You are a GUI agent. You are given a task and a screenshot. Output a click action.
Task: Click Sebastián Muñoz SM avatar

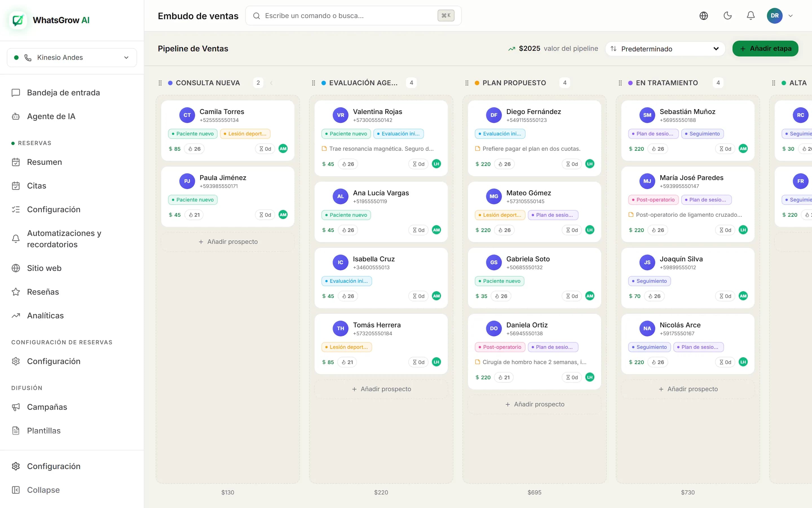click(647, 115)
